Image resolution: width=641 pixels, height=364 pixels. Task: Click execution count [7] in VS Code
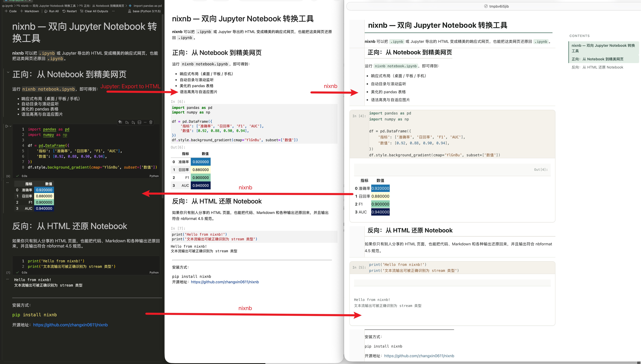(8, 273)
